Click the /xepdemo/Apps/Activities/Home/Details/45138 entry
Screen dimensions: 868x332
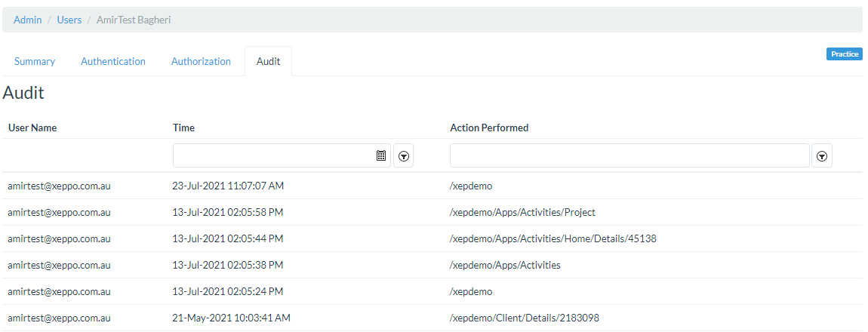coord(553,238)
